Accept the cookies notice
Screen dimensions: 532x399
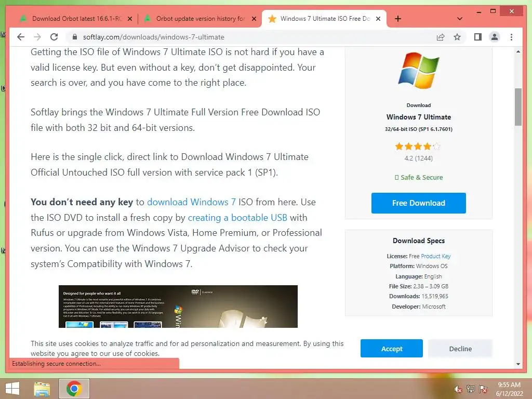pos(392,349)
